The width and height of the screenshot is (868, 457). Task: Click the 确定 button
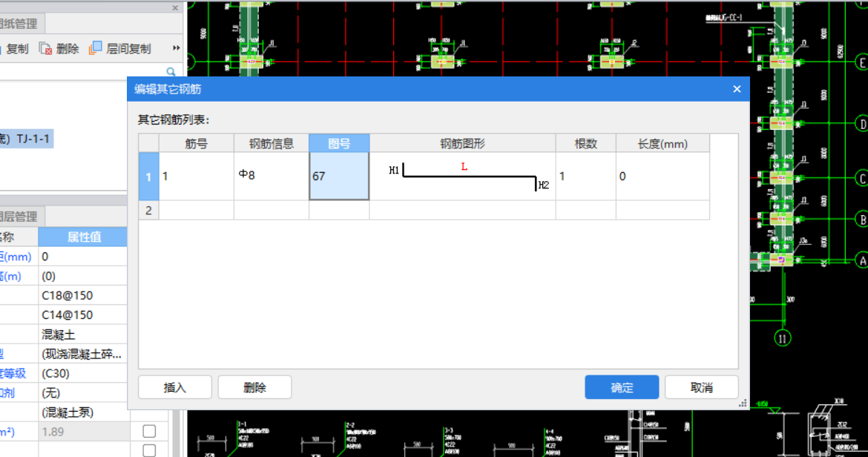(622, 387)
